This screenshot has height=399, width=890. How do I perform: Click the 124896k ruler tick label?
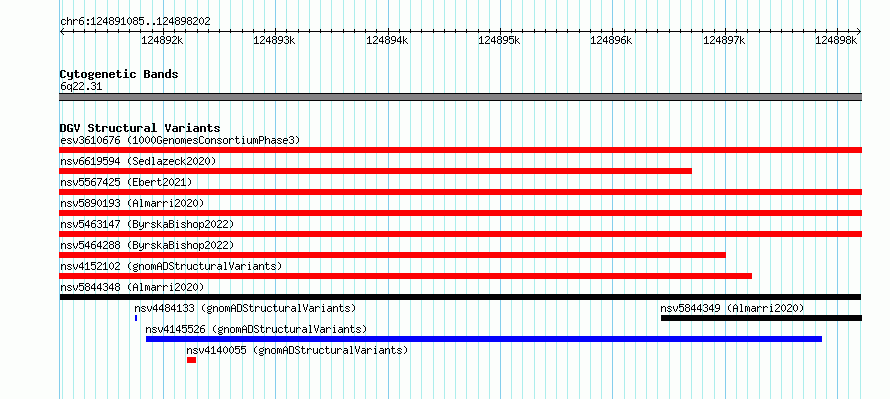point(612,41)
